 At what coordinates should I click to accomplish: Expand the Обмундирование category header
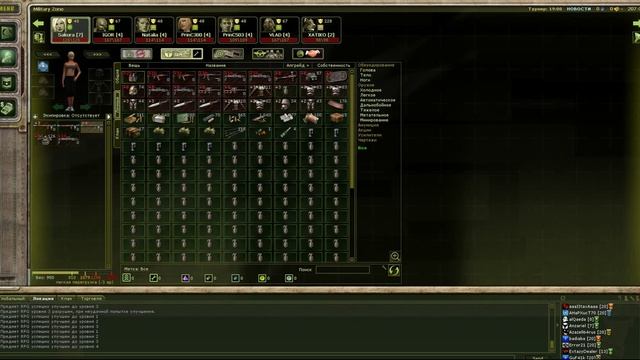pyautogui.click(x=376, y=65)
